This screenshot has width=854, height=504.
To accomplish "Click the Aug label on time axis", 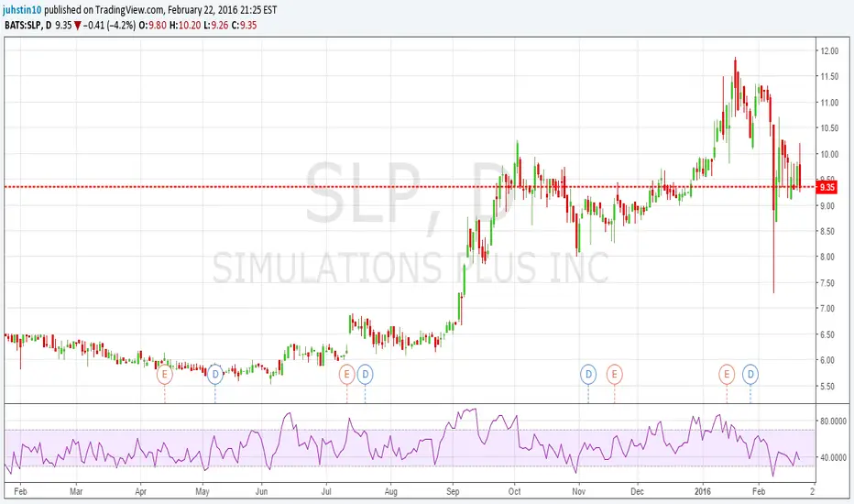I will (x=390, y=491).
